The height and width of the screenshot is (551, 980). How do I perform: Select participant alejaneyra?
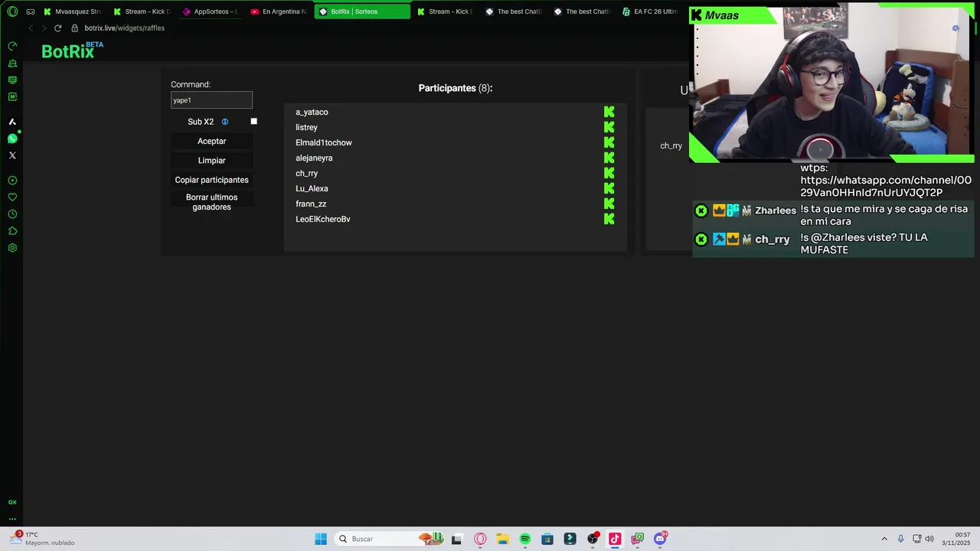click(314, 158)
